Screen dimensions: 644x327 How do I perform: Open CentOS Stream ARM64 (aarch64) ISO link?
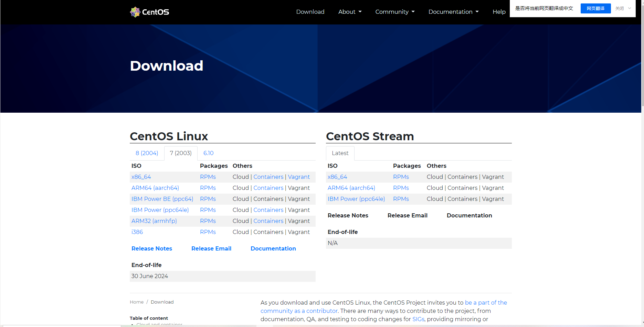tap(351, 188)
